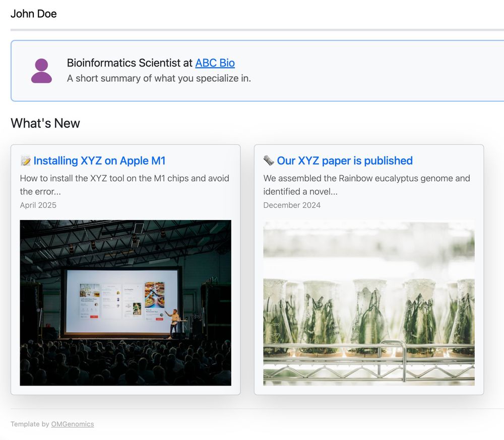Click the plant flasks photo
This screenshot has height=440, width=504.
coord(369,303)
